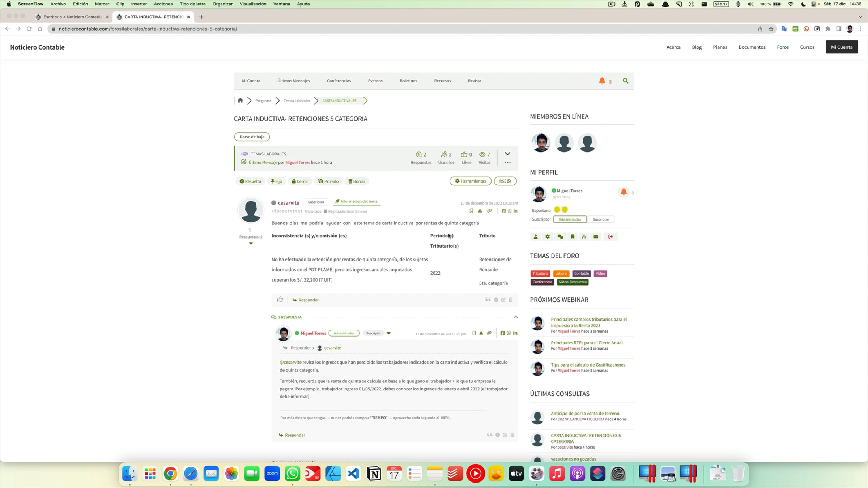Viewport: 868px width, 488px height.
Task: Go to Boletines in the forum menu
Action: [x=408, y=81]
